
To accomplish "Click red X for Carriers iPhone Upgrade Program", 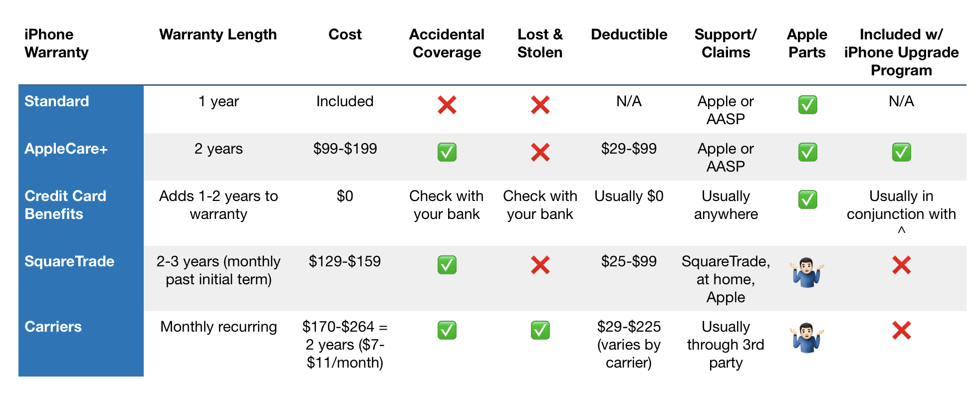I will (901, 330).
